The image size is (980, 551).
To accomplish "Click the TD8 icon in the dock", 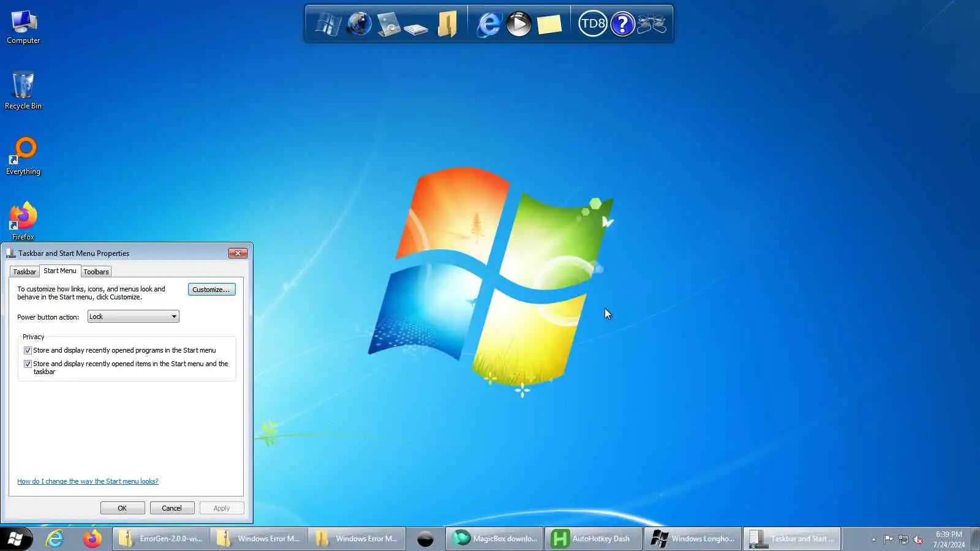I will (x=592, y=24).
